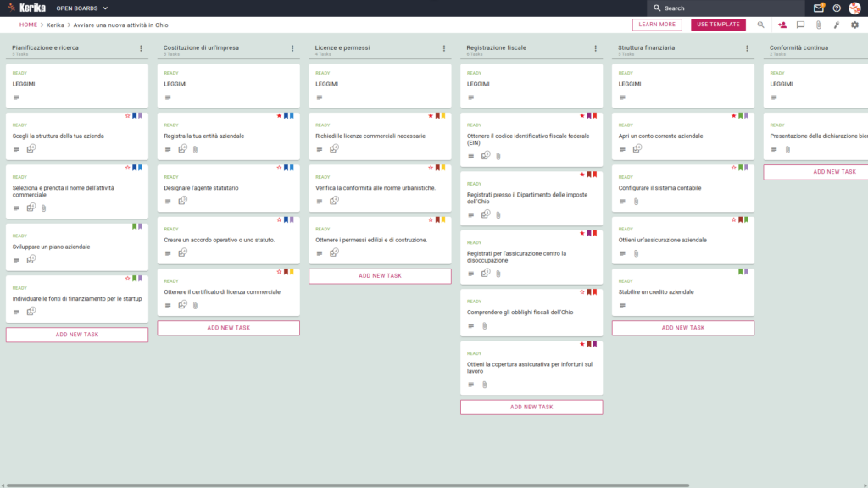
Task: Click the USE TEMPLATE button
Action: pos(718,25)
